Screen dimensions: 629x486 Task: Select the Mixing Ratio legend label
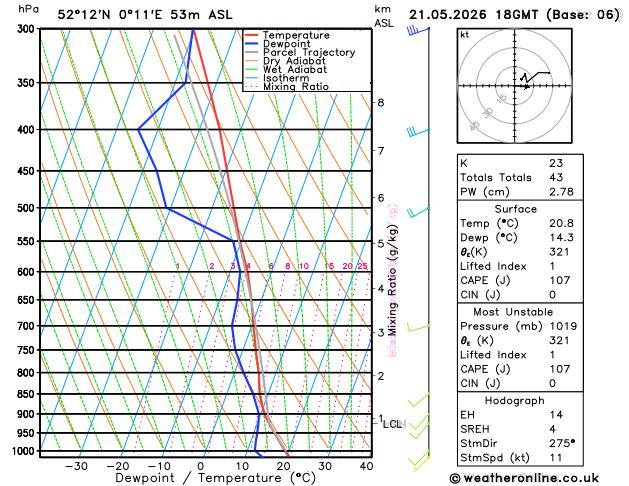296,87
